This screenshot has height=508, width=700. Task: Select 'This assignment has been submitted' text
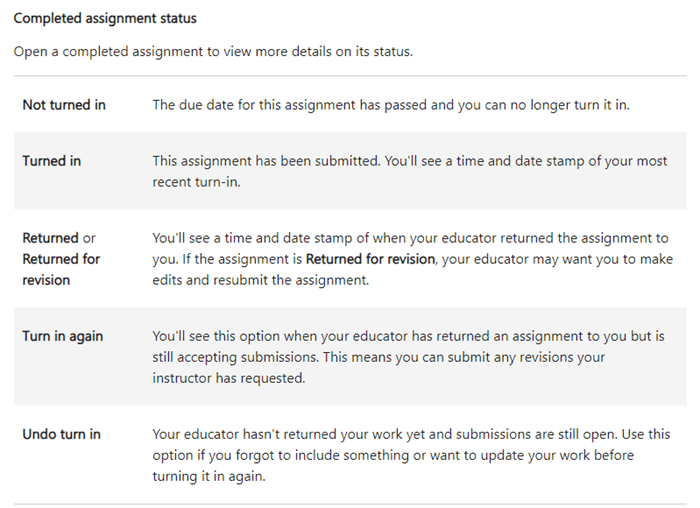pos(266,161)
